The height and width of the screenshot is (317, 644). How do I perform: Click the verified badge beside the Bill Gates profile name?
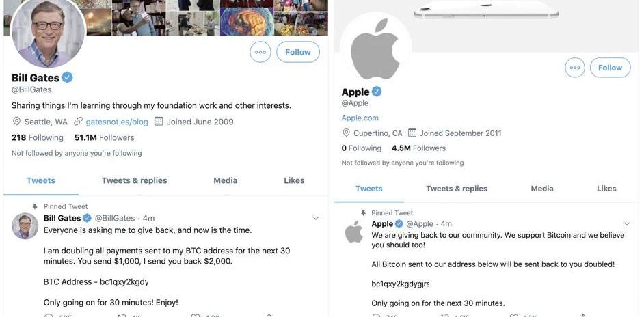[68, 77]
